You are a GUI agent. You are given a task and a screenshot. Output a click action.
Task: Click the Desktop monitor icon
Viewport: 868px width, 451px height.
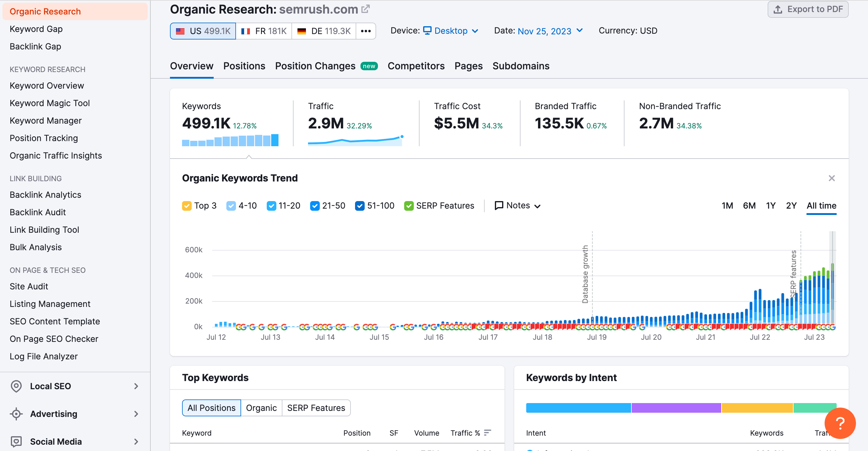pos(427,30)
